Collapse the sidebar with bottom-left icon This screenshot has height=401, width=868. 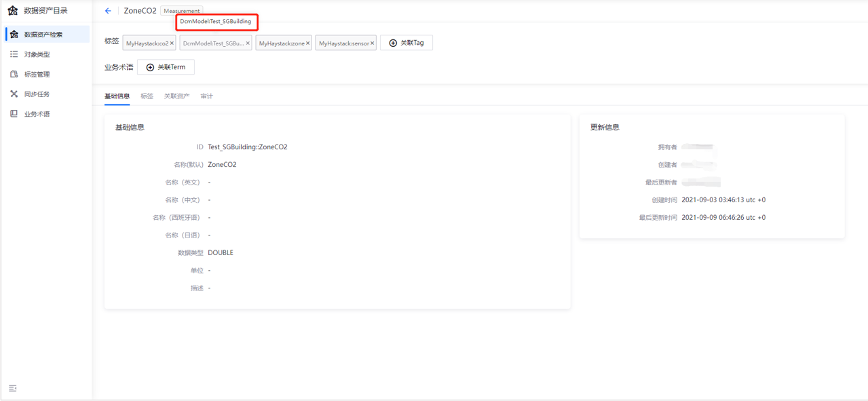click(x=13, y=388)
